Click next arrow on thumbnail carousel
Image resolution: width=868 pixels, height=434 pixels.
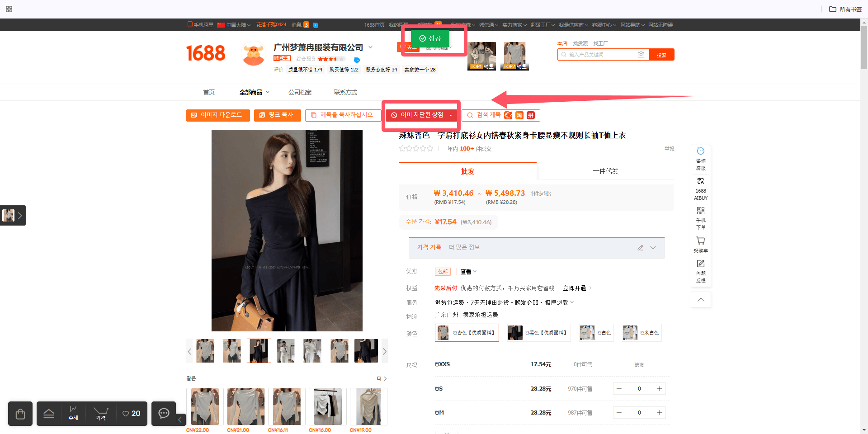[385, 351]
